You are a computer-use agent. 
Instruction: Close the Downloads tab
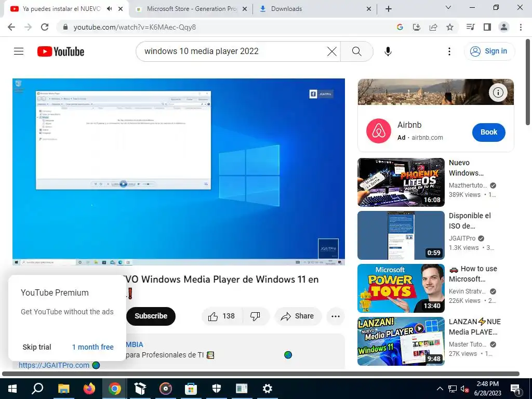click(x=369, y=9)
